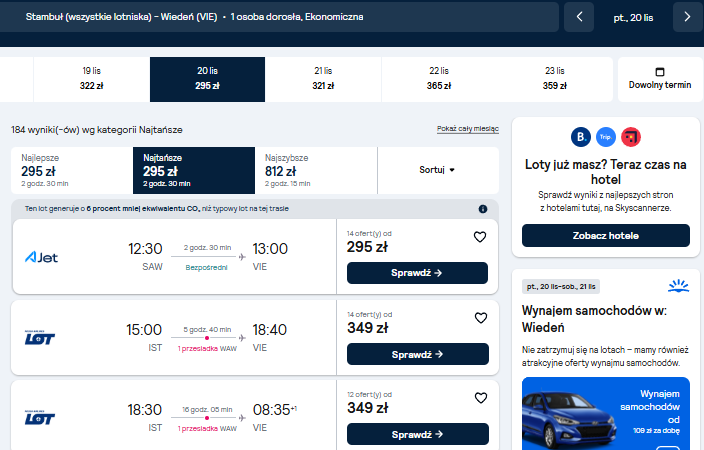
Task: Go to next day with right arrow
Action: [687, 17]
